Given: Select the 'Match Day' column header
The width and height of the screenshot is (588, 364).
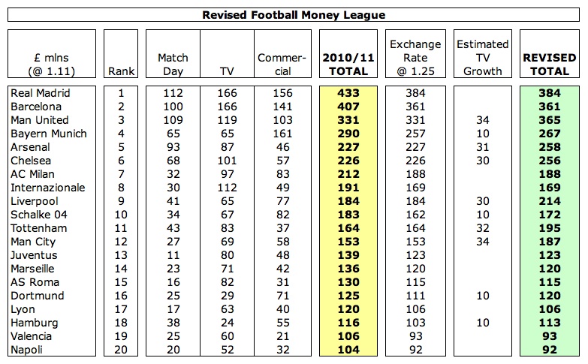Looking at the screenshot, I should tap(173, 65).
